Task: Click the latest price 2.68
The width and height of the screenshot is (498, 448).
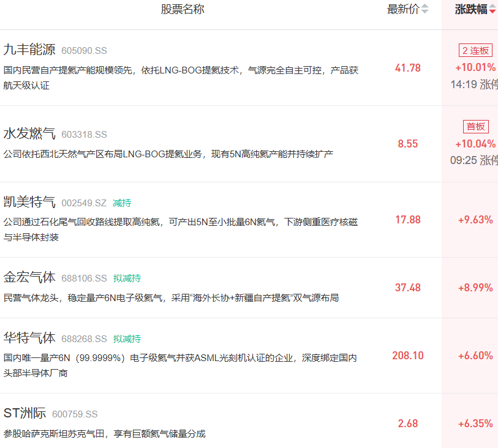Action: (x=408, y=424)
